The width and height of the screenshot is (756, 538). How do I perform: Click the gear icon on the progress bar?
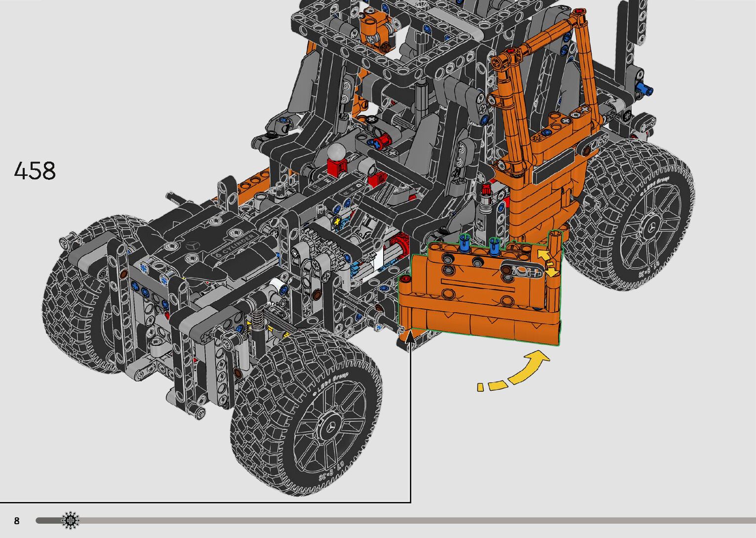point(70,520)
